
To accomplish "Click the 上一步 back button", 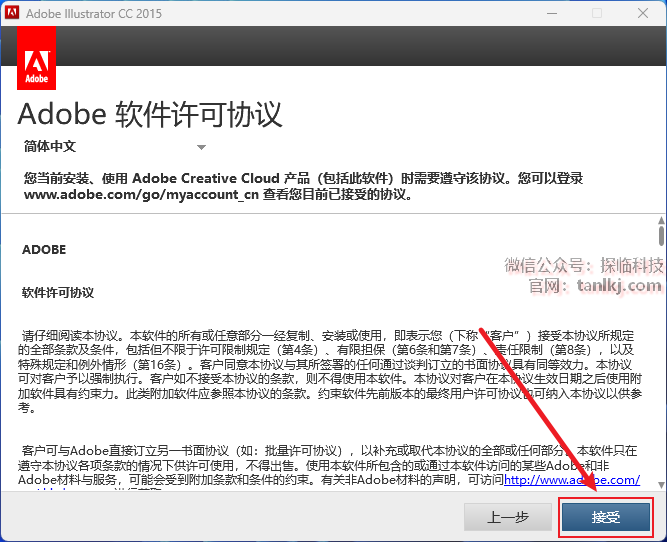I will pyautogui.click(x=507, y=517).
